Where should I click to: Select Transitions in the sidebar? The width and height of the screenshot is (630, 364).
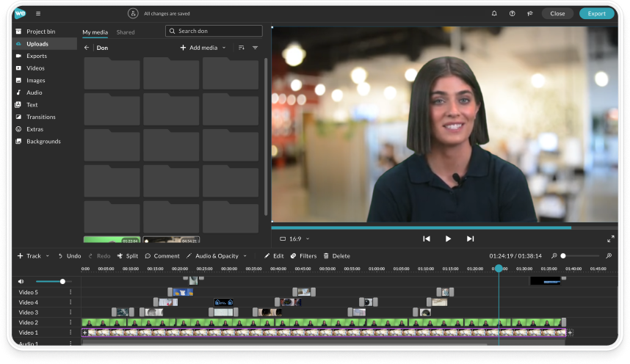coord(40,117)
